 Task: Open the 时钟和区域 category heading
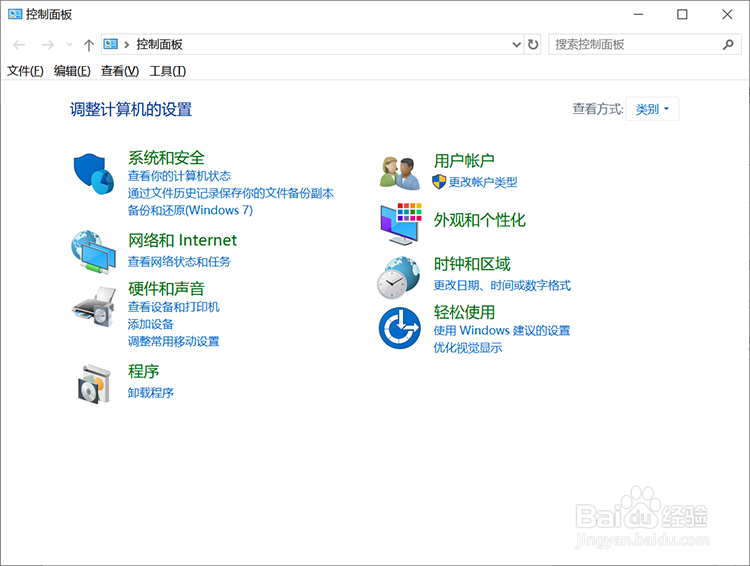coord(472,264)
